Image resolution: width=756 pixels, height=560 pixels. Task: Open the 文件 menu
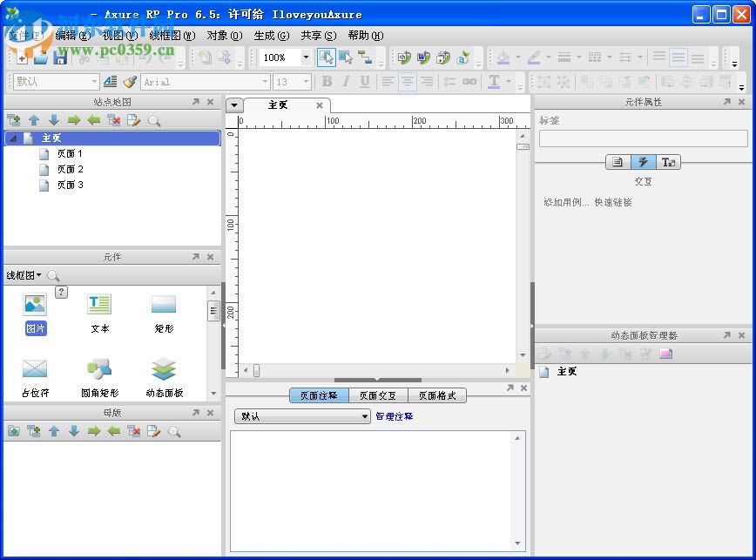coord(21,36)
